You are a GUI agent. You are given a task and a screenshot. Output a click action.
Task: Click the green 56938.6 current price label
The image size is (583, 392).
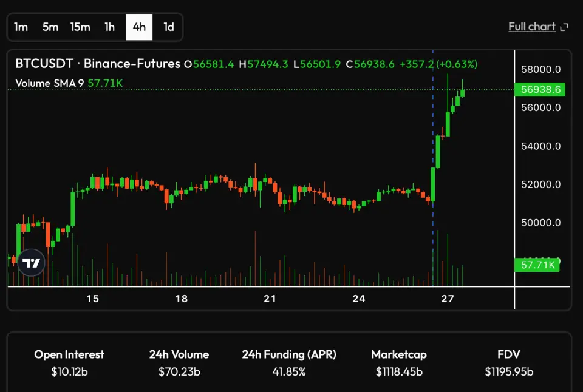539,90
